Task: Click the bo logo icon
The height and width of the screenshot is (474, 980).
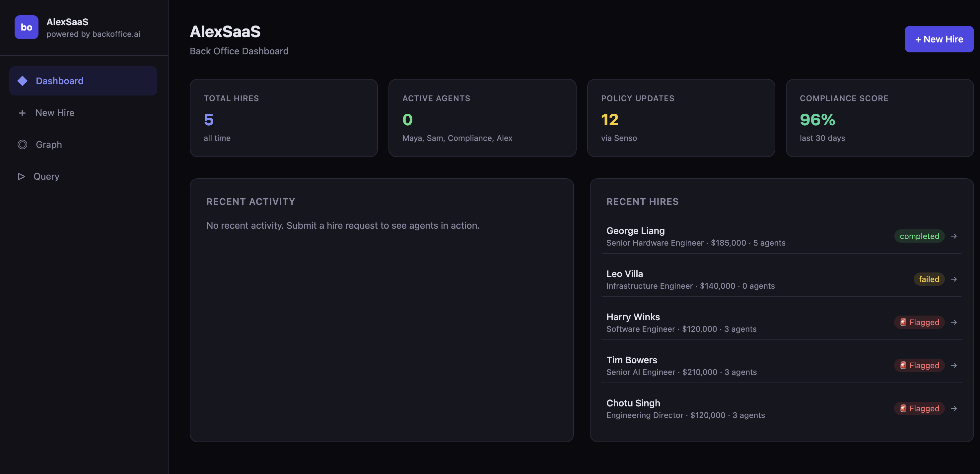Action: 26,27
